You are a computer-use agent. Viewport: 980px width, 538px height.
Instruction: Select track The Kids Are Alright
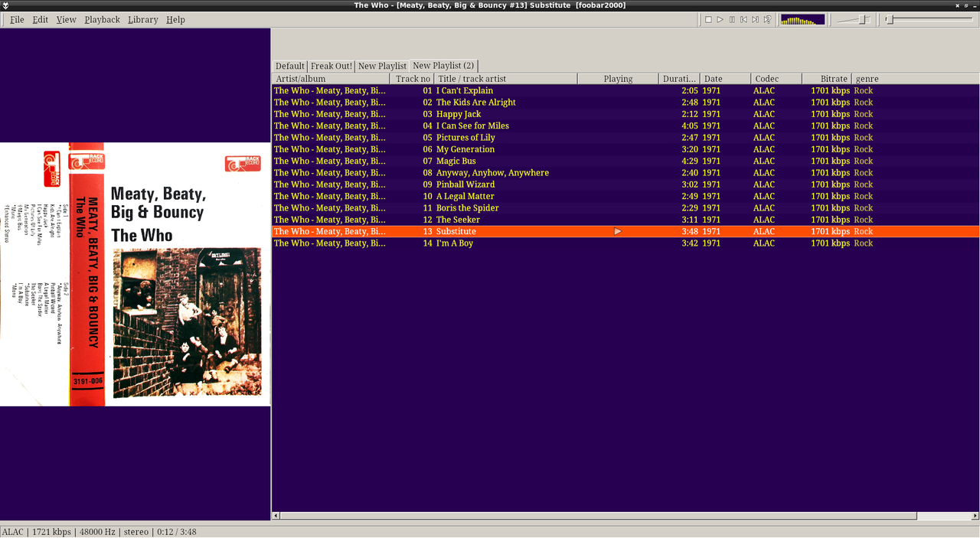(626, 103)
